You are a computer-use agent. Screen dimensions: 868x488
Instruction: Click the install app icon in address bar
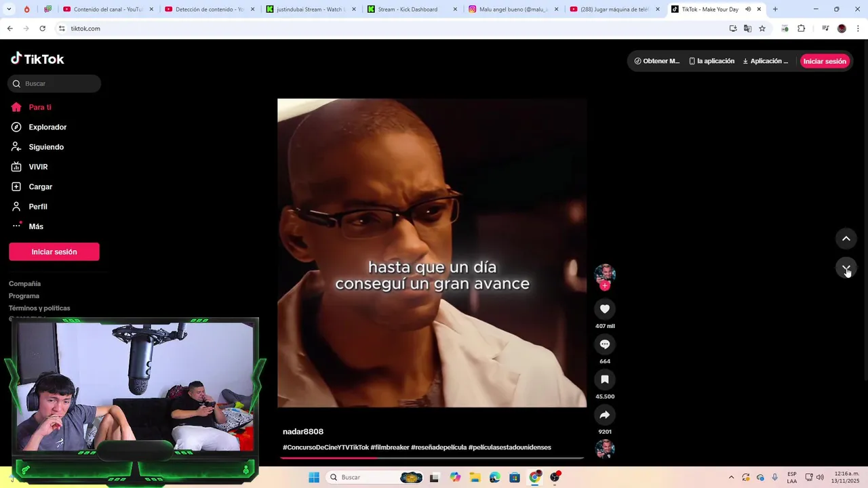click(x=733, y=28)
